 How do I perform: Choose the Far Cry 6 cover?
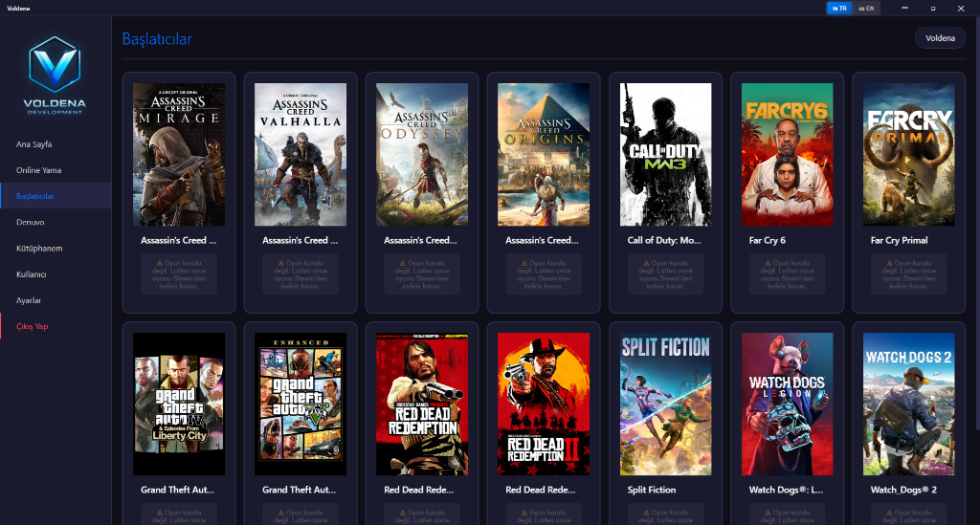coord(787,154)
